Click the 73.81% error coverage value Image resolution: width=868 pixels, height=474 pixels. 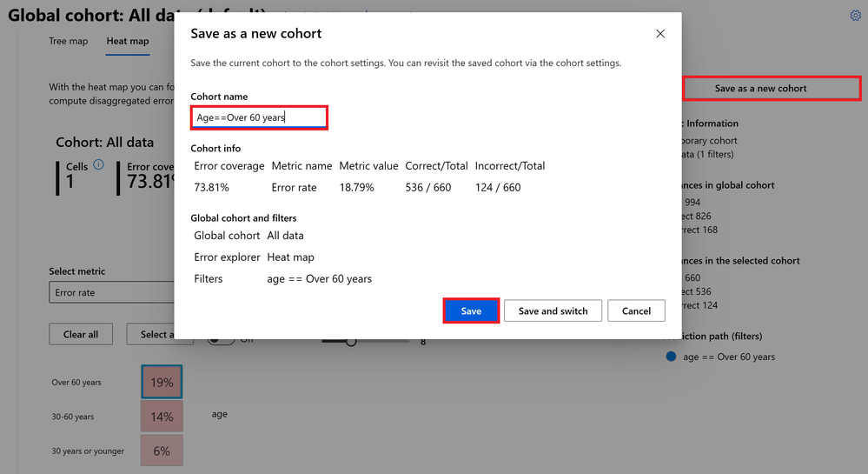coord(211,187)
